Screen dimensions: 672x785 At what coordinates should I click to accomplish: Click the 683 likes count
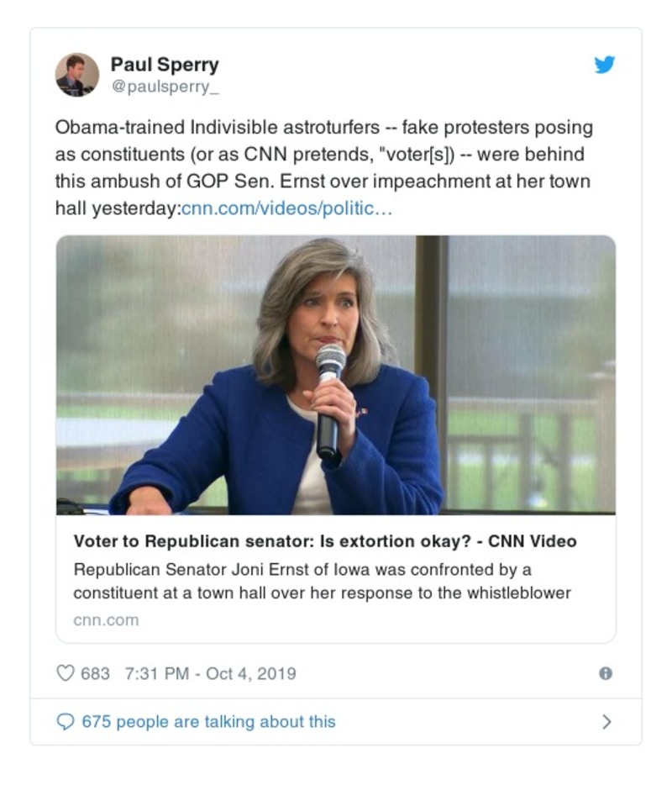96,673
